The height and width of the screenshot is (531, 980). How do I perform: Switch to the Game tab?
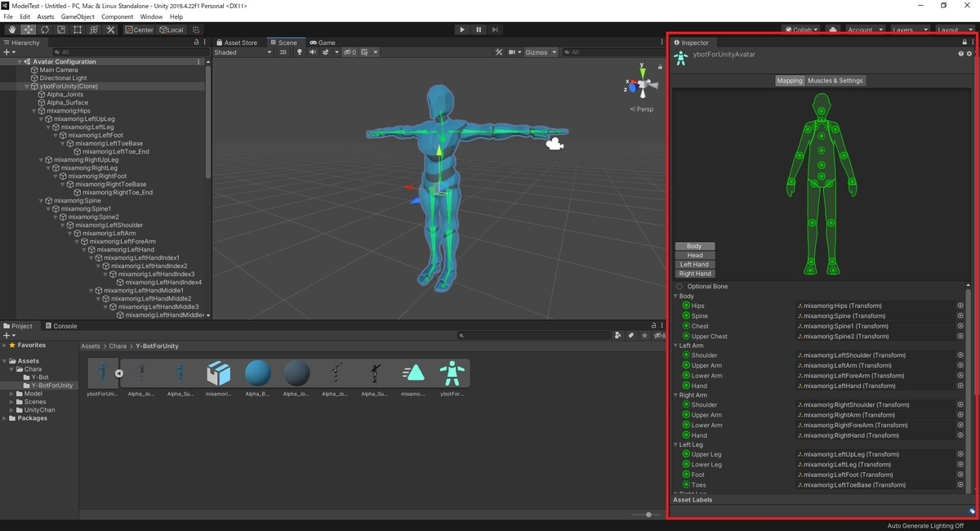(x=323, y=42)
